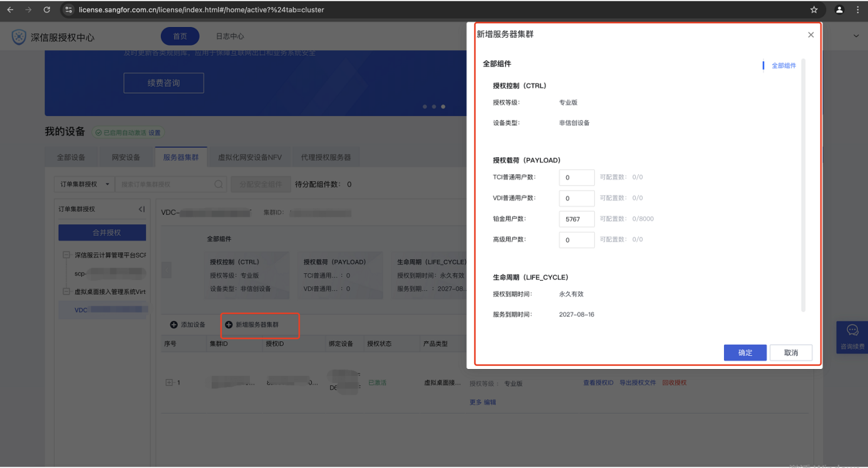Screen dimensions: 868x468
Task: Click the 高级用户数 input field
Action: point(577,240)
